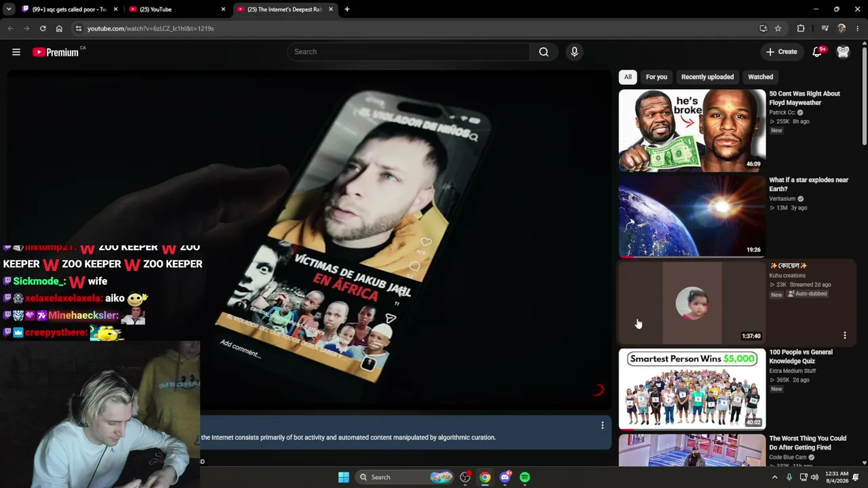The height and width of the screenshot is (488, 868).
Task: Click the video player showing the phone
Action: coord(309,239)
